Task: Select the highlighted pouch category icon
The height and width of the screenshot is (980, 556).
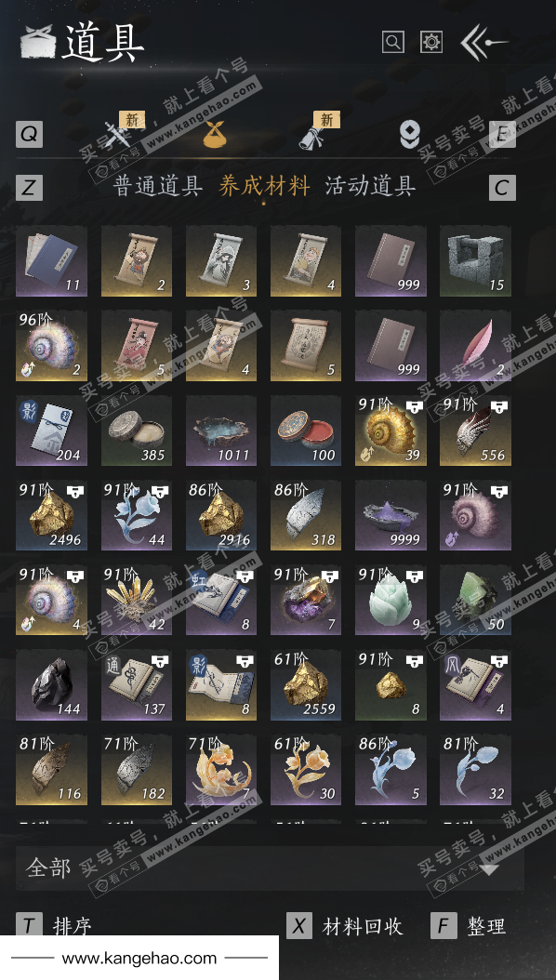Action: click(x=214, y=135)
